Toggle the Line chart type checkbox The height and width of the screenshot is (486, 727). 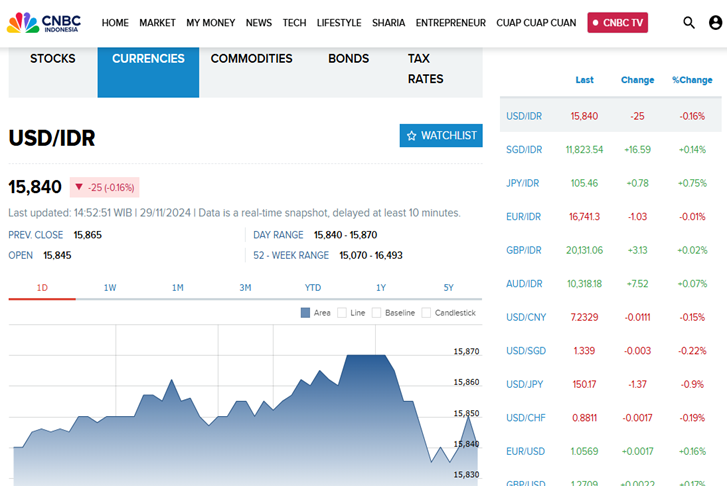[343, 313]
